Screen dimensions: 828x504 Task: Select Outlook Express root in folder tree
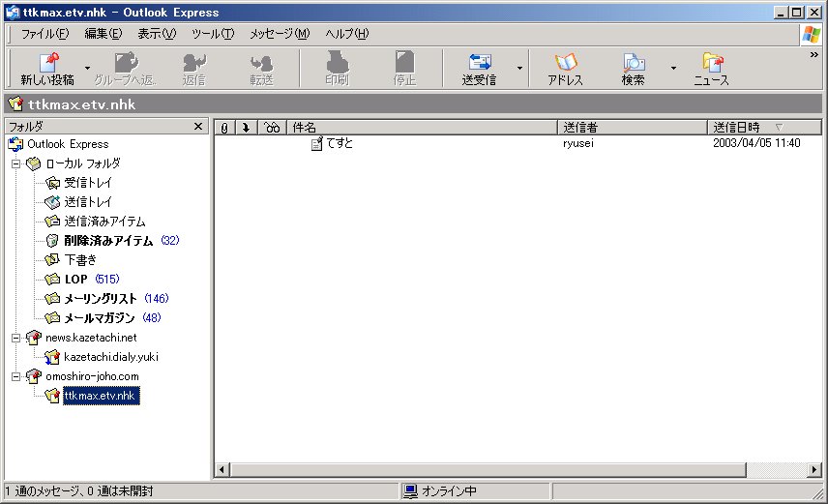coord(68,144)
